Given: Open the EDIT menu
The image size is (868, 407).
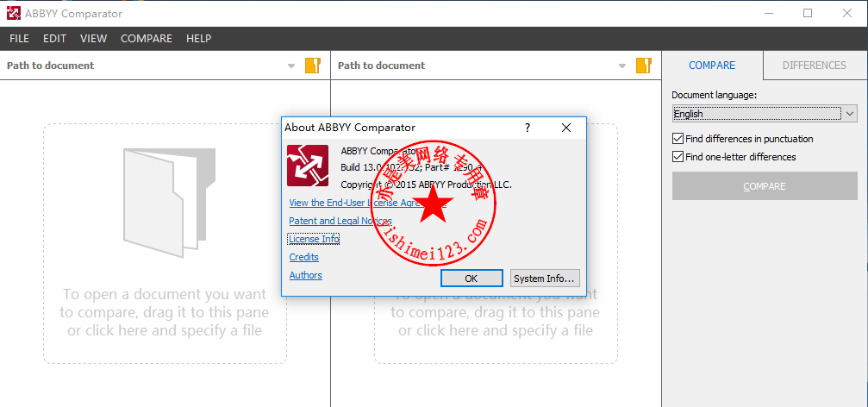Looking at the screenshot, I should pos(55,39).
